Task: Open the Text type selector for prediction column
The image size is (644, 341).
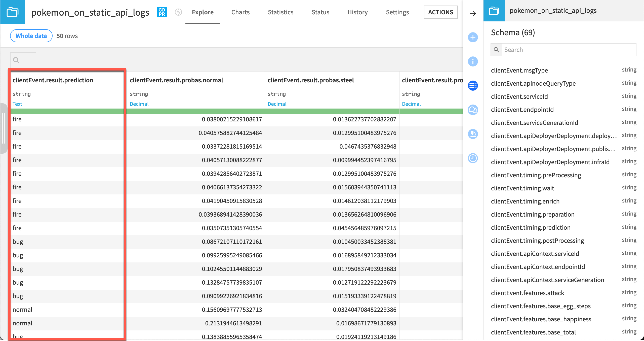Action: 17,104
